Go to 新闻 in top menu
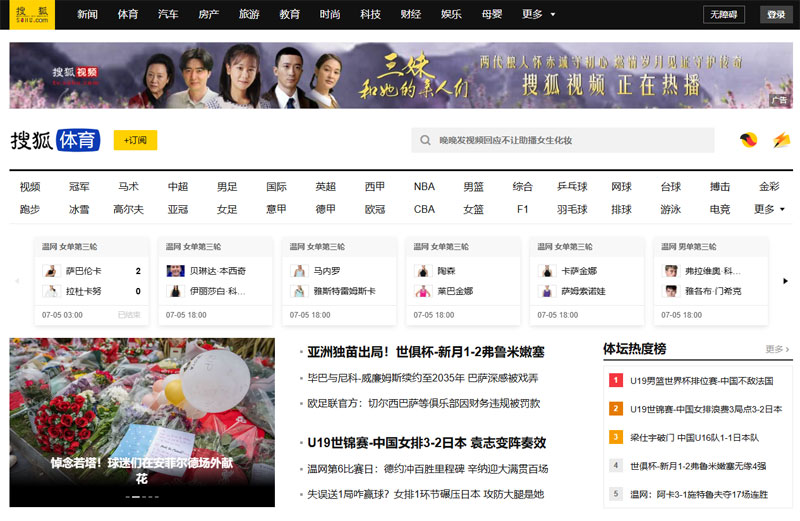Image resolution: width=800 pixels, height=521 pixels. 87,14
